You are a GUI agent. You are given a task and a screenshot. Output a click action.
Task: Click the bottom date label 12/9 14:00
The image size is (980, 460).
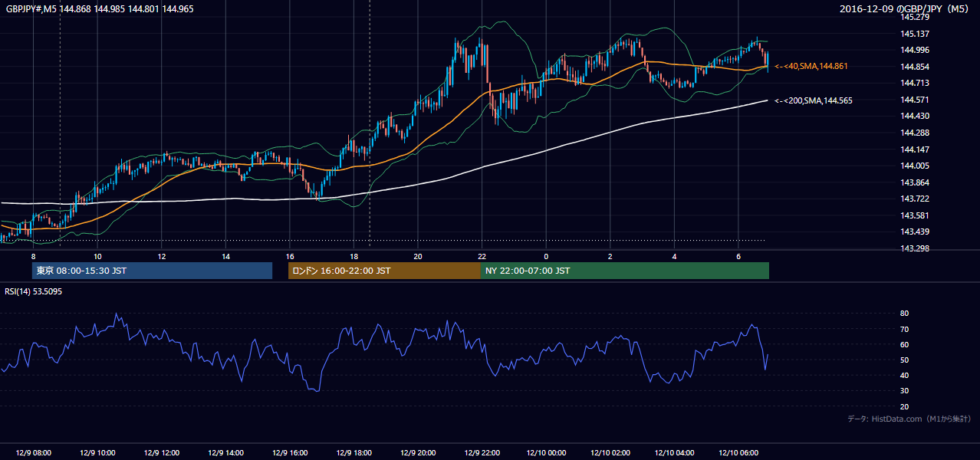click(x=225, y=453)
